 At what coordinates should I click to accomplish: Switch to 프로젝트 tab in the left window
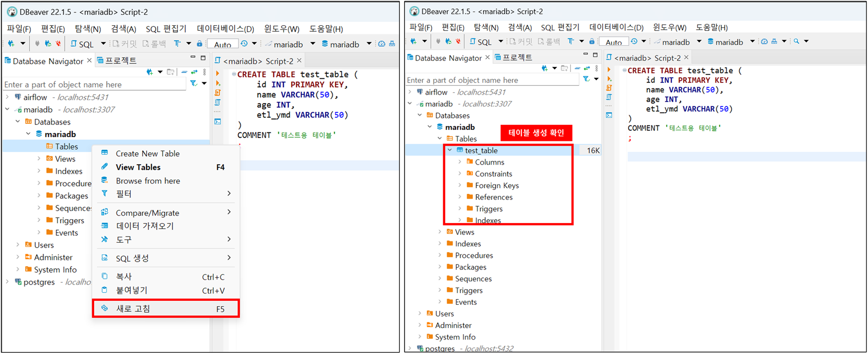[117, 60]
